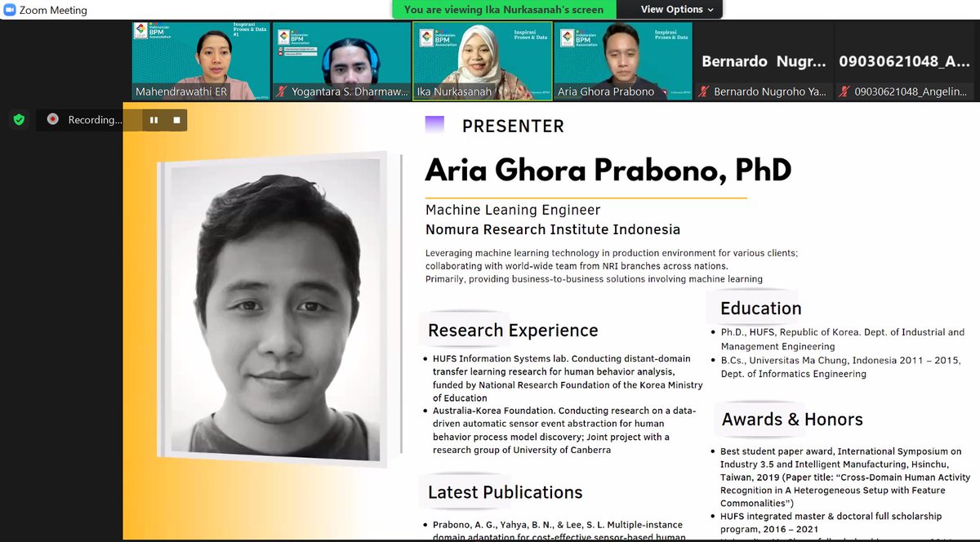Open the View Options dropdown

(x=676, y=10)
